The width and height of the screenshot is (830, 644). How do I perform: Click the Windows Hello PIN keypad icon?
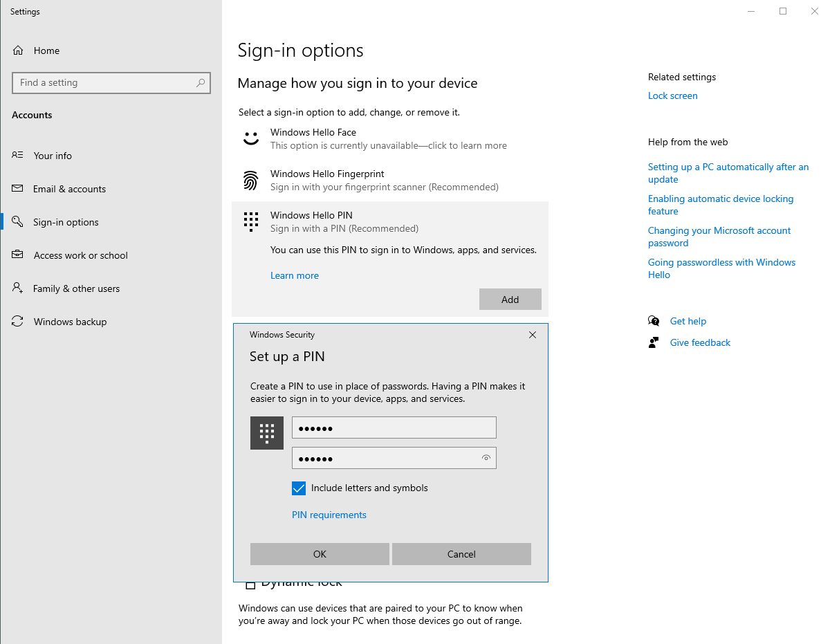point(250,221)
